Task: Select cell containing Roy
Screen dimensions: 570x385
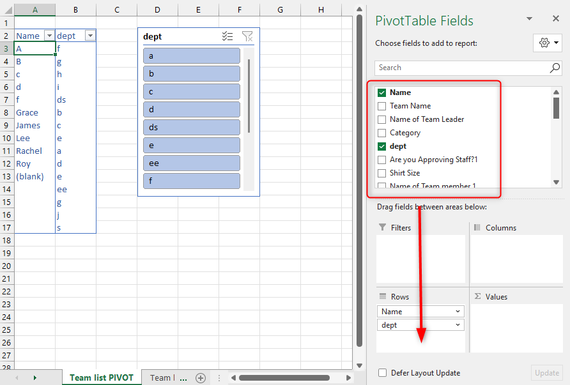Action: click(x=35, y=164)
